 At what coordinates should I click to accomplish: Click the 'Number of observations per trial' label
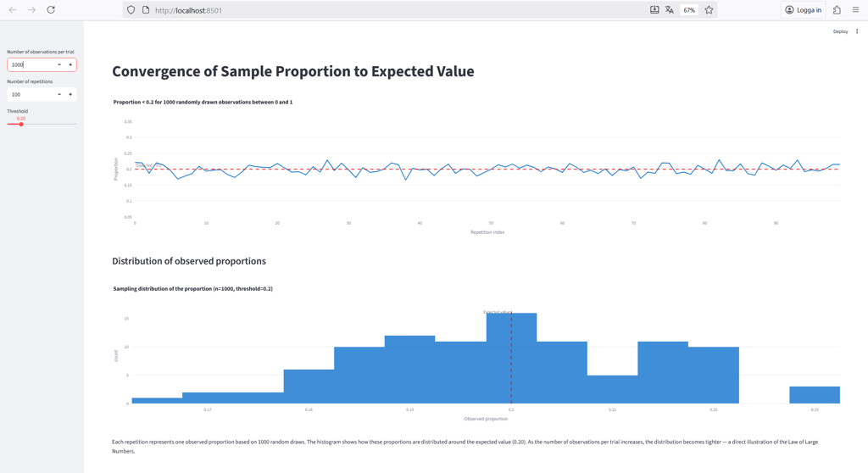(41, 52)
